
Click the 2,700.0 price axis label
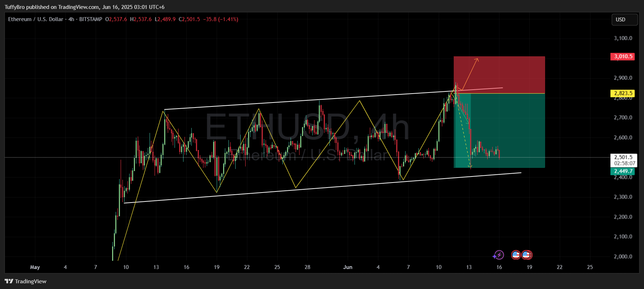pyautogui.click(x=623, y=118)
